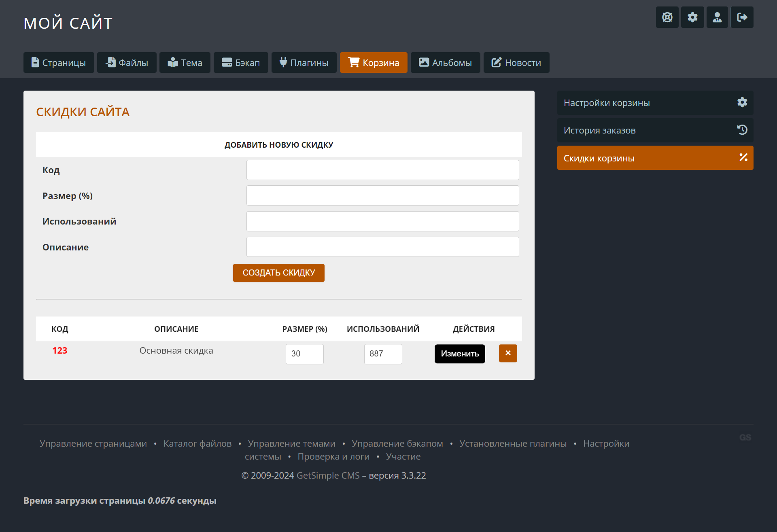Focus the Код input field
Viewport: 777px width, 532px height.
[382, 170]
